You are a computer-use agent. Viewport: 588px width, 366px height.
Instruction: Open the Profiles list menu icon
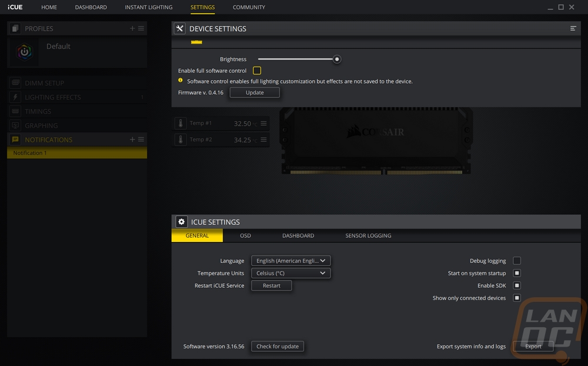[x=141, y=28]
